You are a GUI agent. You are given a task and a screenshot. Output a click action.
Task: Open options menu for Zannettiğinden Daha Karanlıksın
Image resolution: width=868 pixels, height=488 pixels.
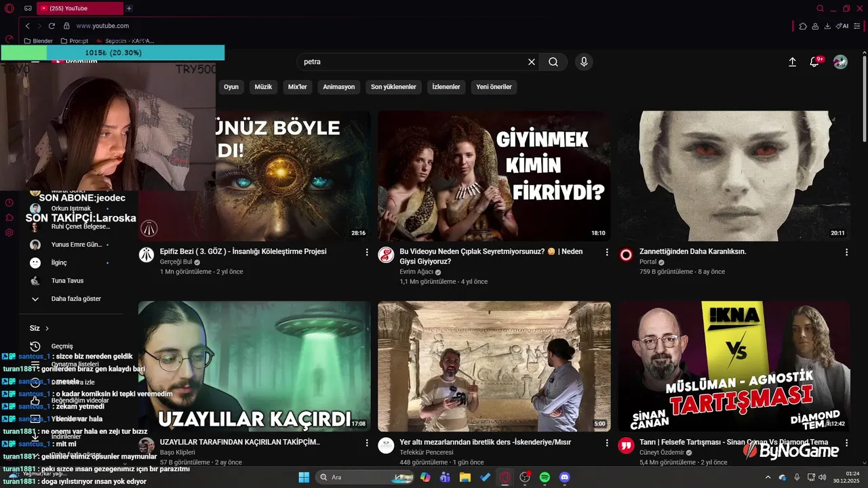pyautogui.click(x=846, y=252)
